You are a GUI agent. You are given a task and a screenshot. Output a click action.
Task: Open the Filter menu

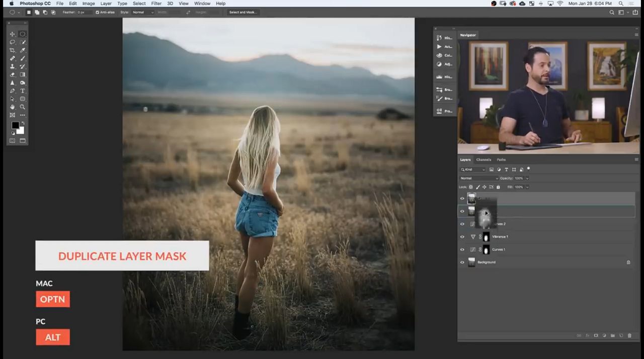156,4
